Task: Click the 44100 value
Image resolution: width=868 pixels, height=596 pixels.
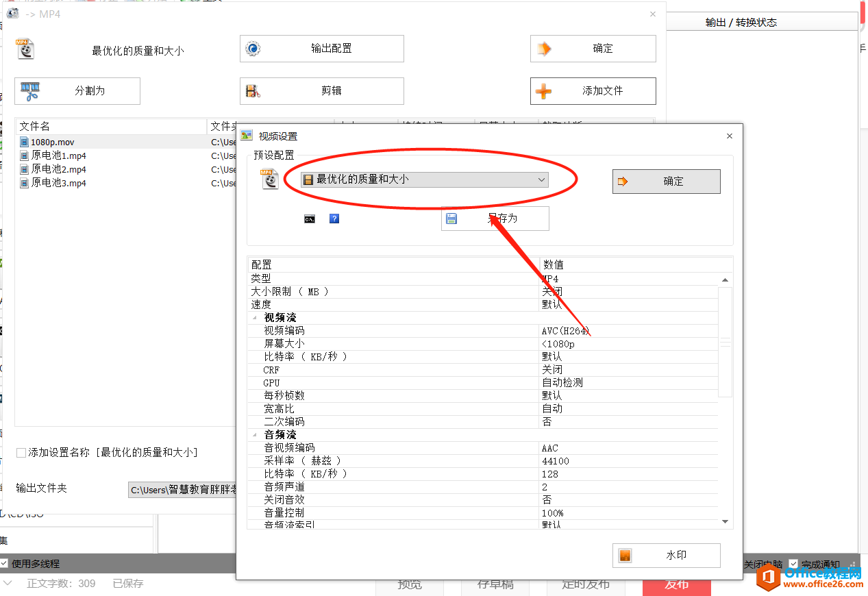Action: [x=555, y=461]
